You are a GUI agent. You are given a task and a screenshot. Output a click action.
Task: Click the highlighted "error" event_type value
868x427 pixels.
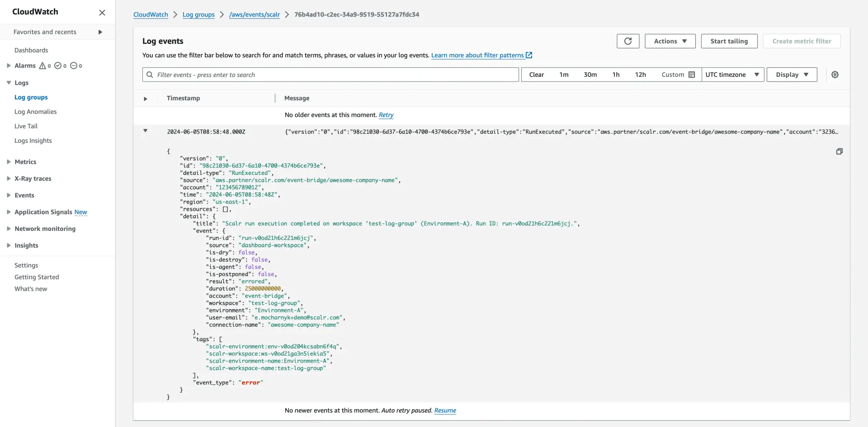click(251, 382)
